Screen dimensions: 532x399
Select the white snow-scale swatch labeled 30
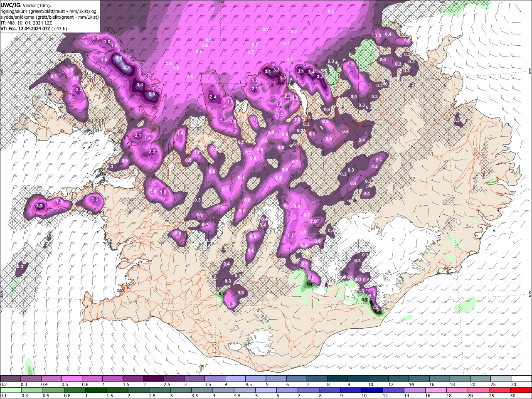coord(520,378)
